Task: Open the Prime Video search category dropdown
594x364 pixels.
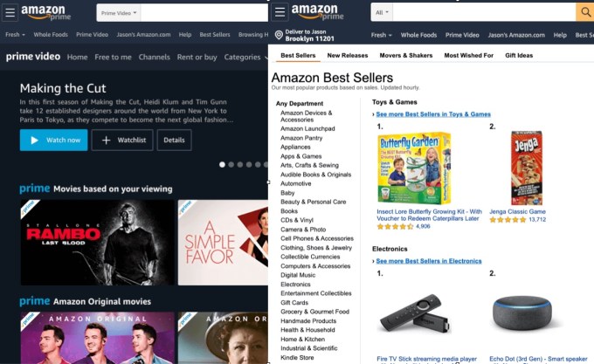Action: [119, 13]
